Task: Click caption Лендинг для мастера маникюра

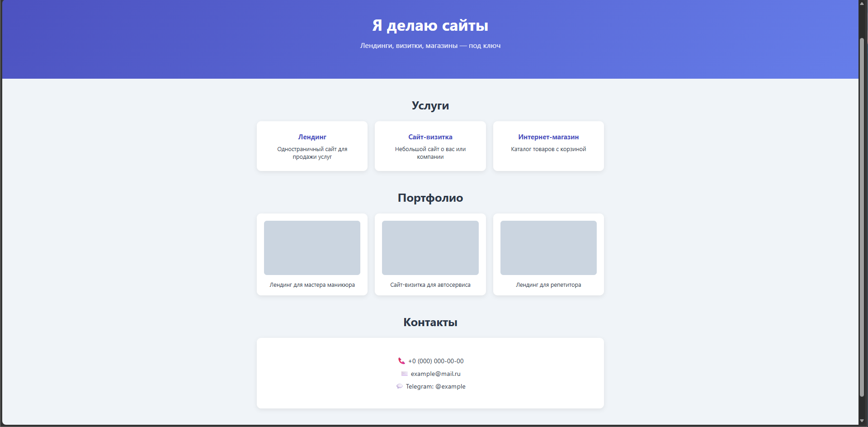Action: (x=312, y=285)
